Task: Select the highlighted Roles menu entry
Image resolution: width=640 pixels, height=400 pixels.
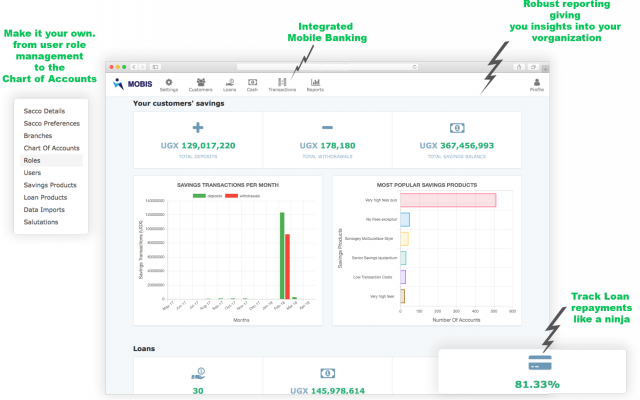Action: pos(51,160)
